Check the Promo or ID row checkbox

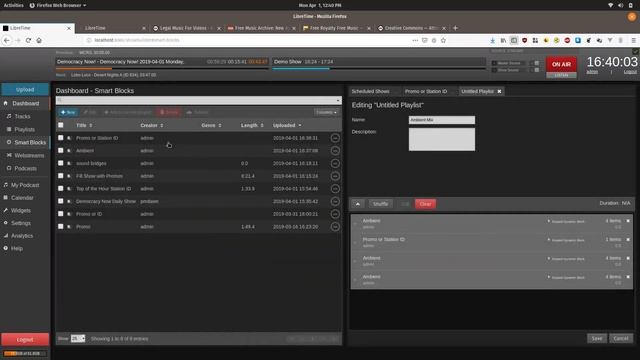click(x=61, y=214)
